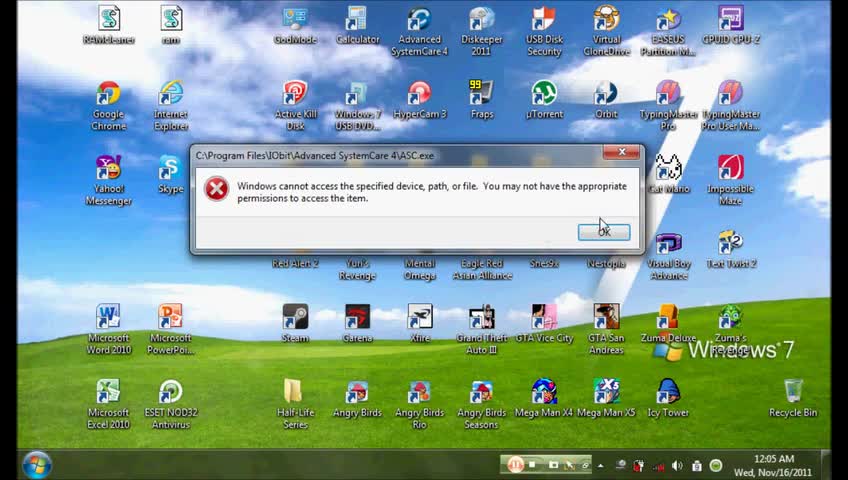Screen dimensions: 848x480
Task: Select the µTorrent desktop shortcut
Action: pyautogui.click(x=544, y=100)
